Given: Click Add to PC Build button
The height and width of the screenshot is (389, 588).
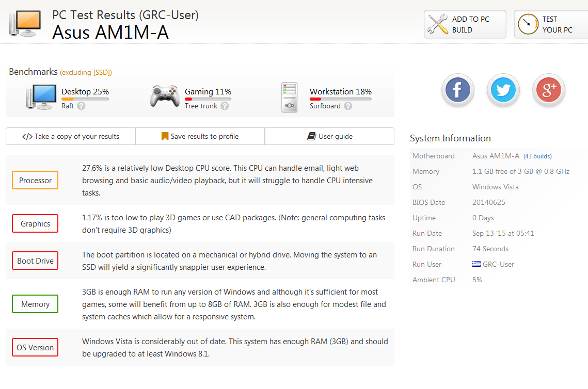Looking at the screenshot, I should point(465,24).
